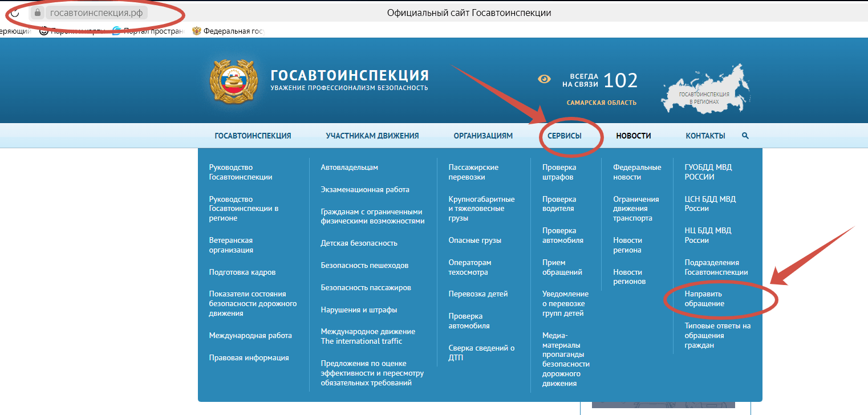The width and height of the screenshot is (868, 415).
Task: Open the Федеральная гос bookmark
Action: 228,31
